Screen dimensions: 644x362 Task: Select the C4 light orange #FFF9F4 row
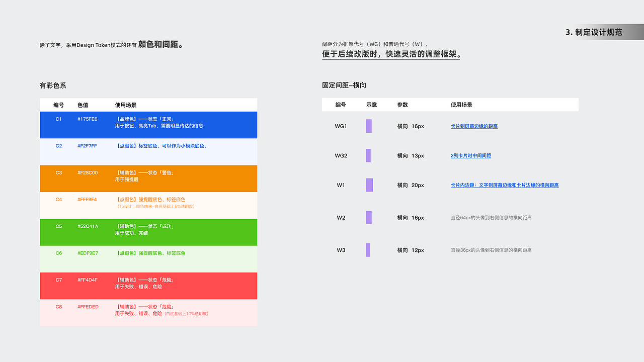(x=148, y=205)
